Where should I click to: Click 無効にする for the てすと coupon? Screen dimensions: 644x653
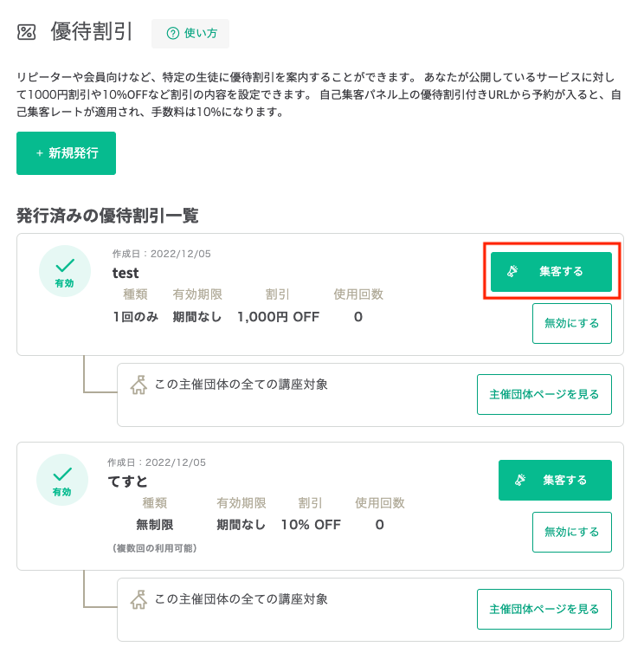[572, 533]
